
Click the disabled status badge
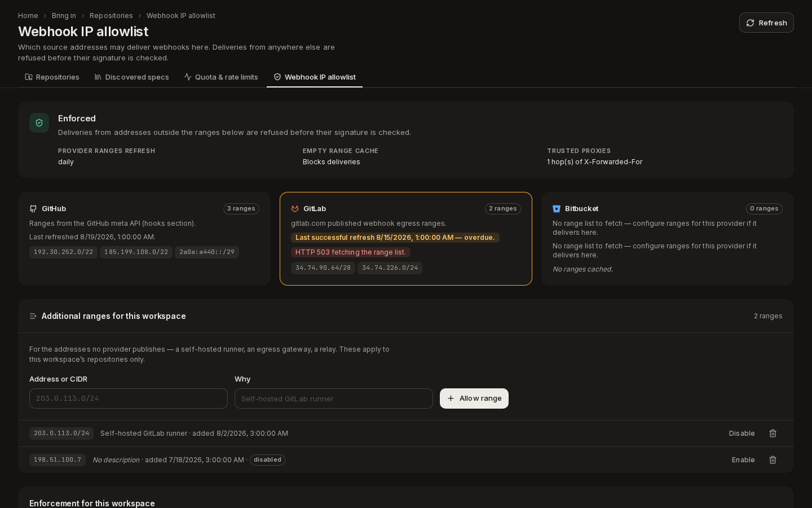(267, 460)
